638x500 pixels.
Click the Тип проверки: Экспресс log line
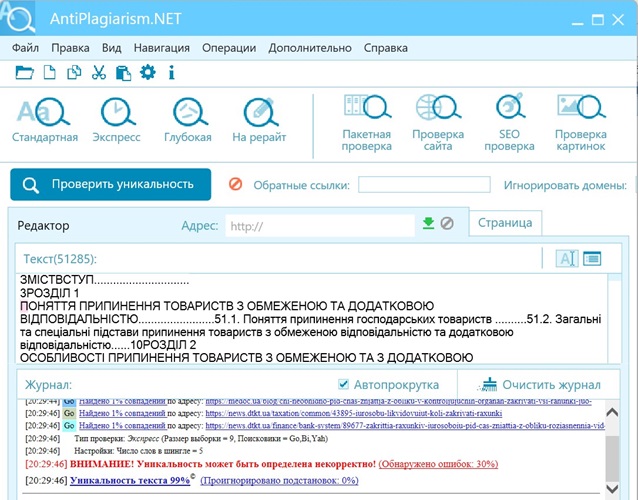(x=201, y=439)
